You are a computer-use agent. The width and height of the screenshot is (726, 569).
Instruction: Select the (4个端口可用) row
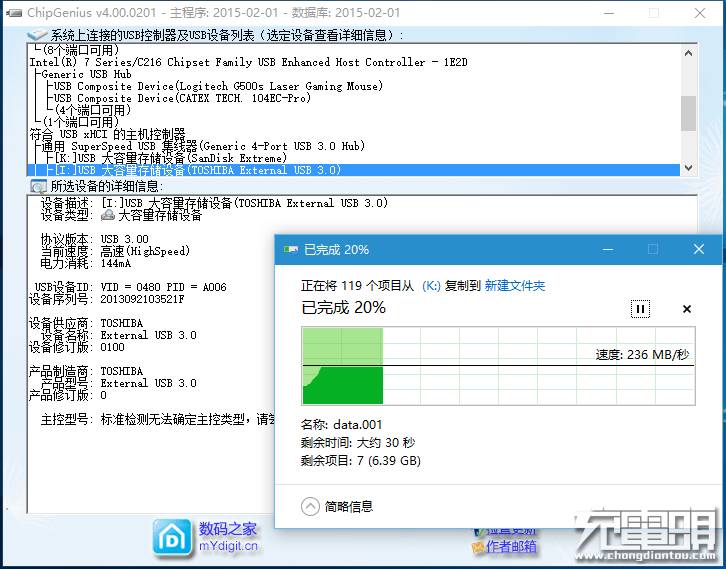click(354, 110)
